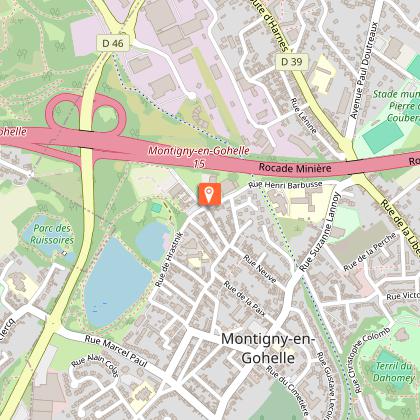The height and width of the screenshot is (420, 420).
Task: Click the D 39 road shield
Action: click(292, 62)
